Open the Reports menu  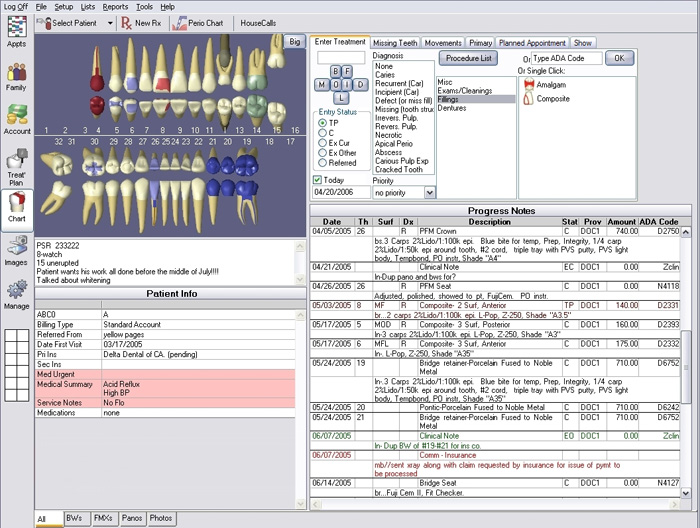click(115, 6)
